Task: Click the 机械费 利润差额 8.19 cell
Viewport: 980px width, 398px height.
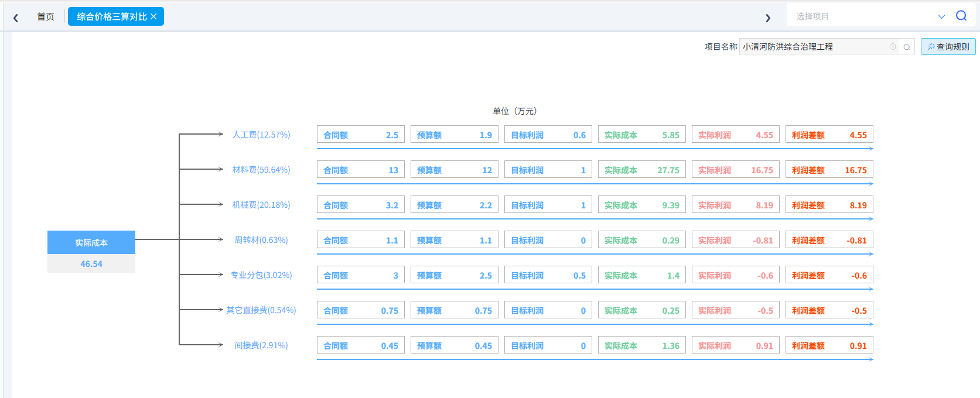Action: click(829, 205)
